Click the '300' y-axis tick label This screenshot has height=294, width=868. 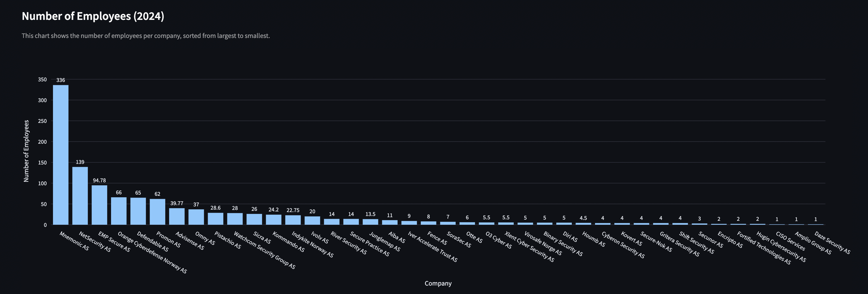[x=42, y=100]
